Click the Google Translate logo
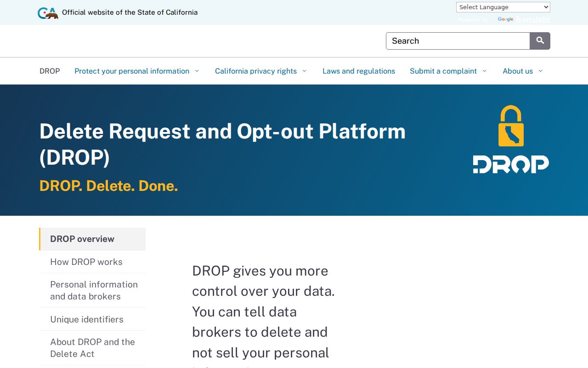588x368 pixels. click(505, 19)
